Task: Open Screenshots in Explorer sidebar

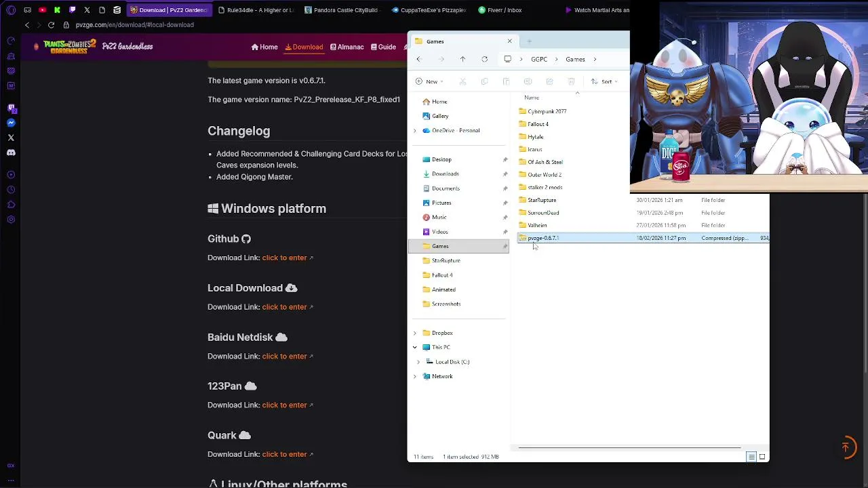Action: pos(446,304)
